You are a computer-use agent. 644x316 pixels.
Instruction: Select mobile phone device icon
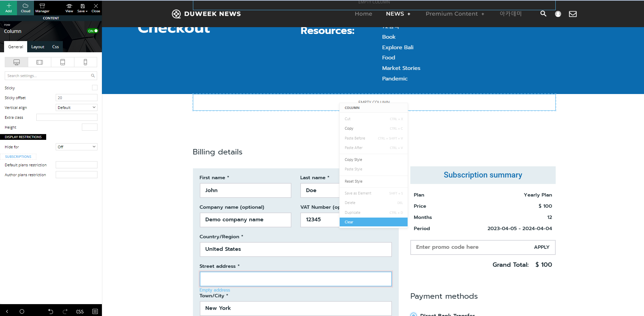(x=85, y=62)
